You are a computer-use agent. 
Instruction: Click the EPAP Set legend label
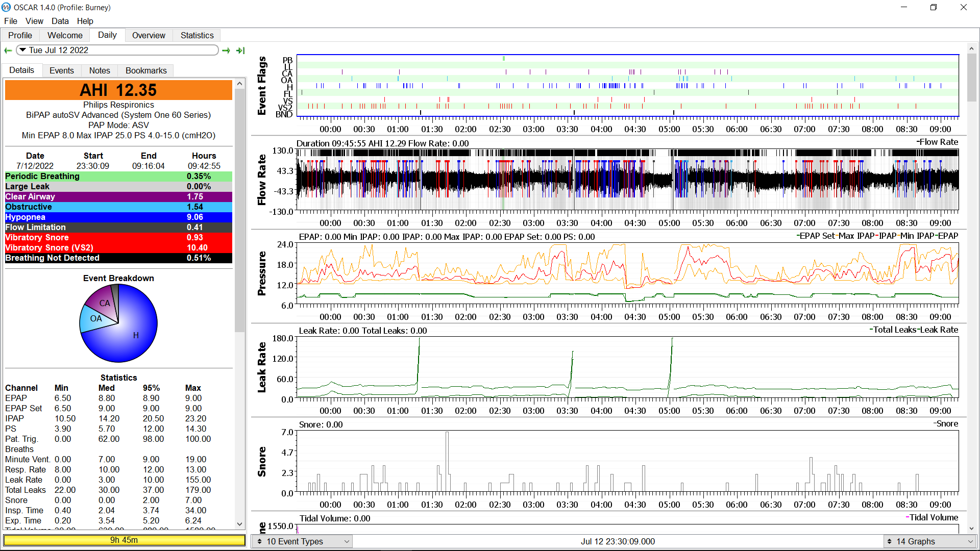coord(817,236)
